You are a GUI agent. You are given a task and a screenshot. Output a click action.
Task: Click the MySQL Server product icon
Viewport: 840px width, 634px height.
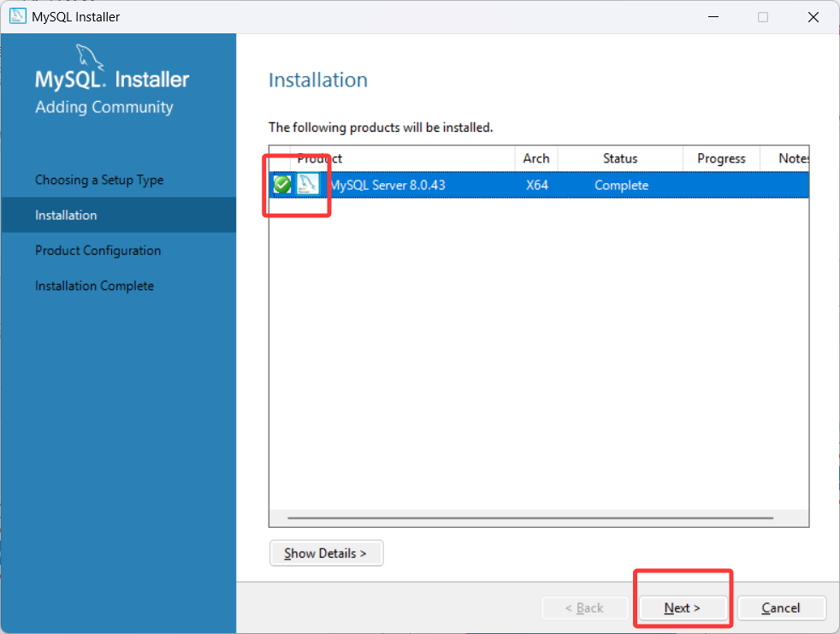click(x=307, y=184)
